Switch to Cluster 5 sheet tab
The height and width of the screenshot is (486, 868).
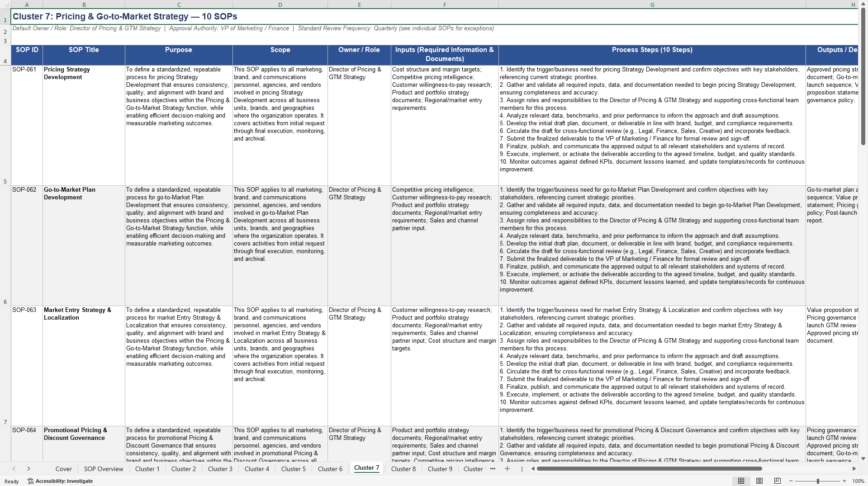point(294,469)
